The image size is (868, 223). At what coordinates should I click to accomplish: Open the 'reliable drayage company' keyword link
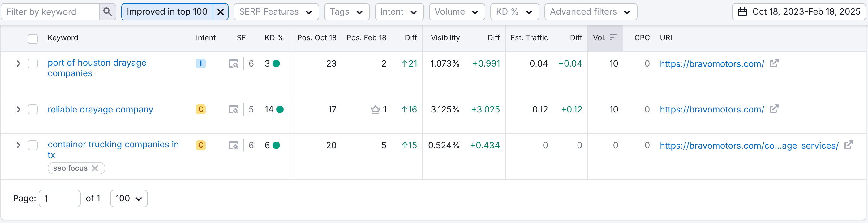point(100,109)
